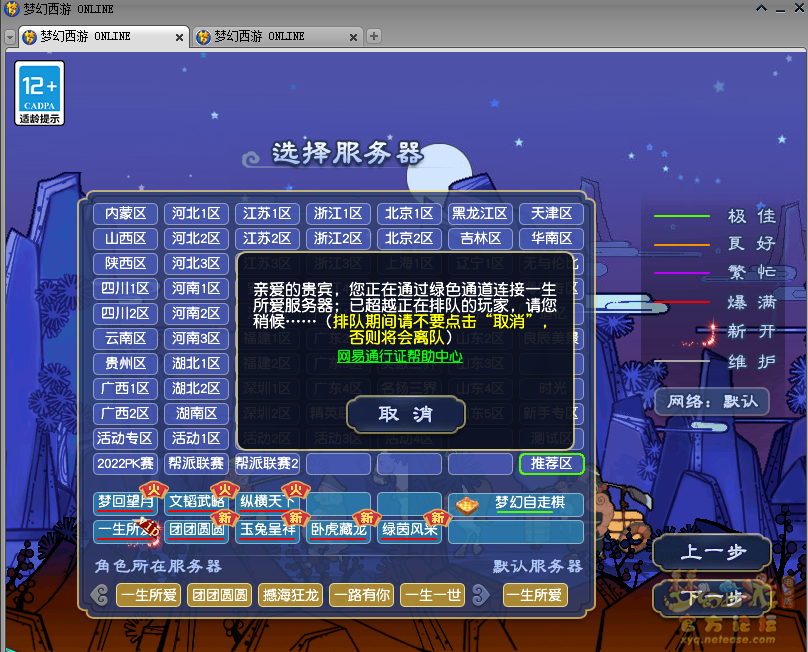Screen dimensions: 808x652
Task: Select the 浙江1区 region
Action: coord(339,213)
